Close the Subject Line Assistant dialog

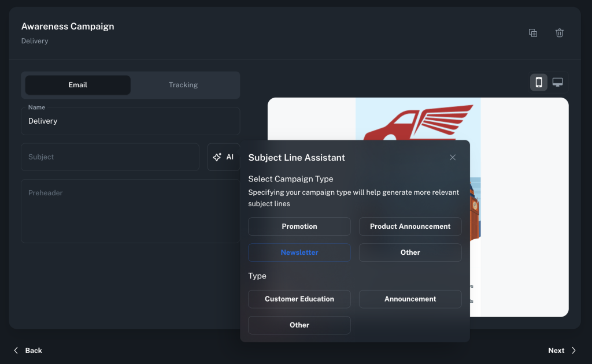452,158
